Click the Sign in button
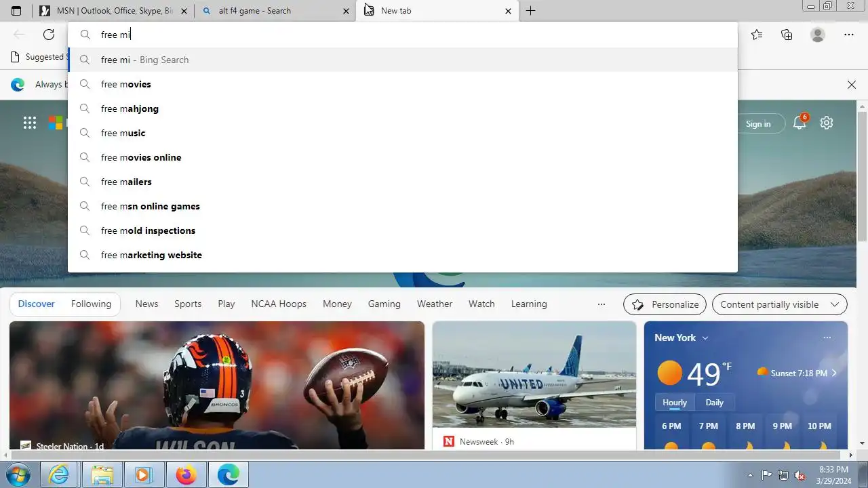 pos(758,123)
